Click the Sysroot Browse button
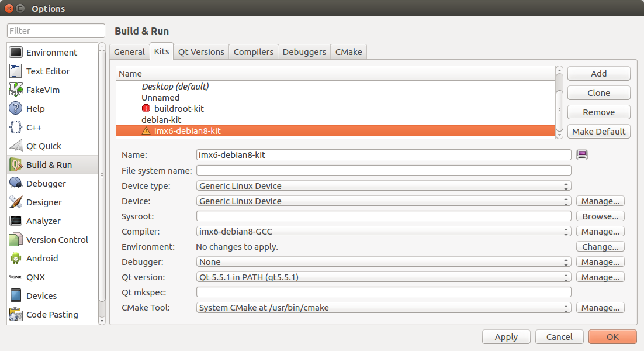This screenshot has width=644, height=351. pos(600,216)
